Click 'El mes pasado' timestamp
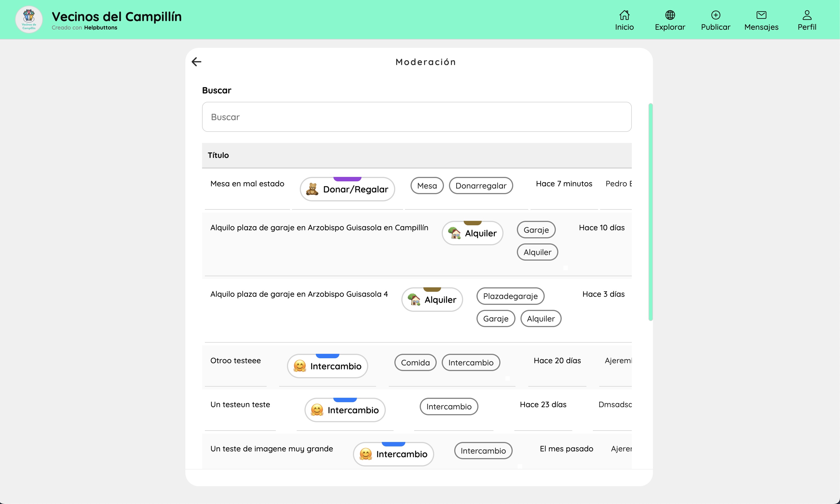Image resolution: width=840 pixels, height=504 pixels. click(x=566, y=449)
